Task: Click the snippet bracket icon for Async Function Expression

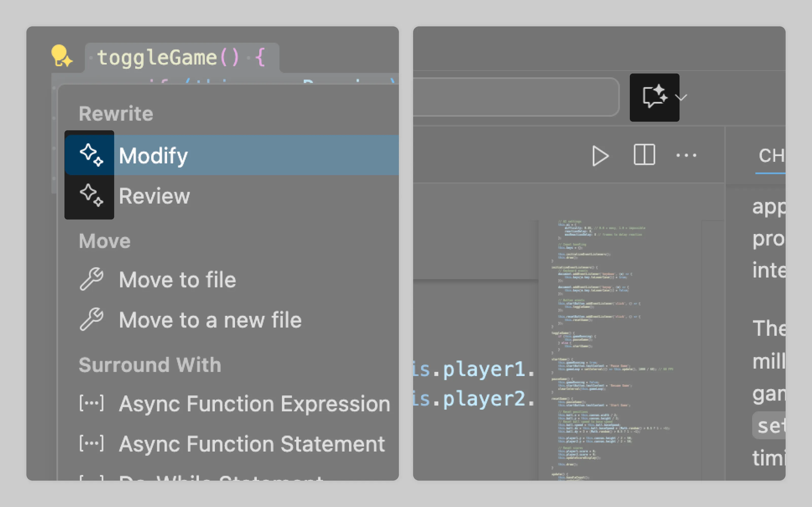Action: tap(91, 403)
